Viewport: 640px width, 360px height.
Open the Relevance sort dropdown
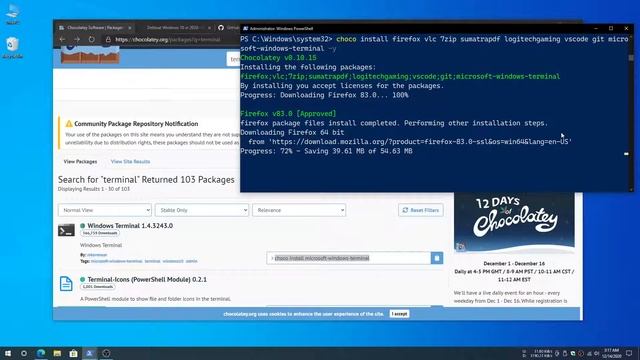[299, 210]
